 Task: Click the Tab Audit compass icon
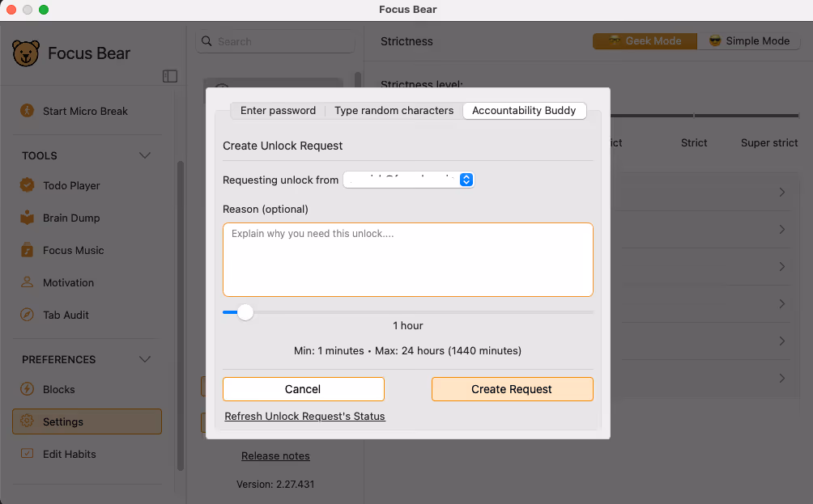[x=27, y=315]
